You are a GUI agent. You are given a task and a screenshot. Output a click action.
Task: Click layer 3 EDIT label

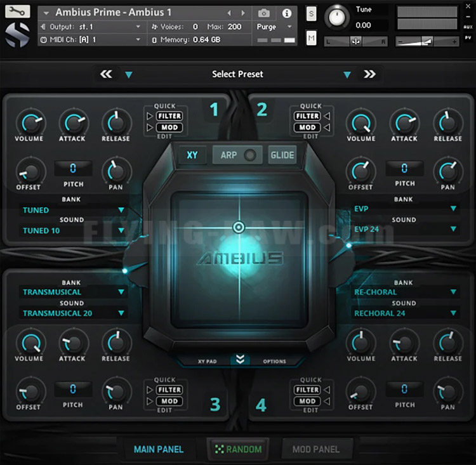[x=164, y=410]
